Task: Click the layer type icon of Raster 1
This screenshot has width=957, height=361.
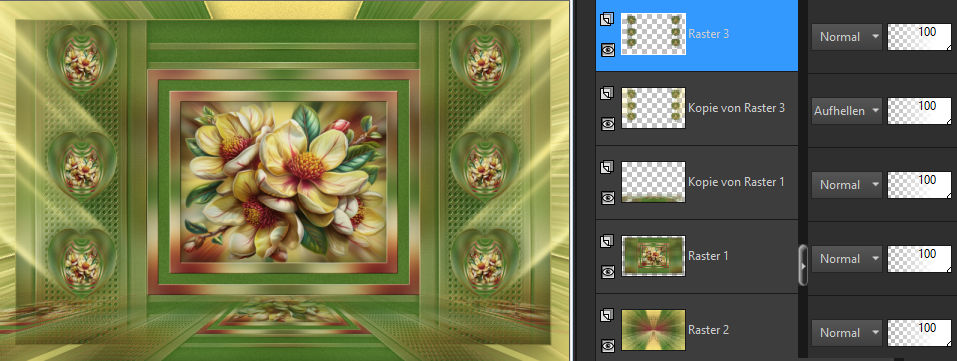Action: point(607,242)
